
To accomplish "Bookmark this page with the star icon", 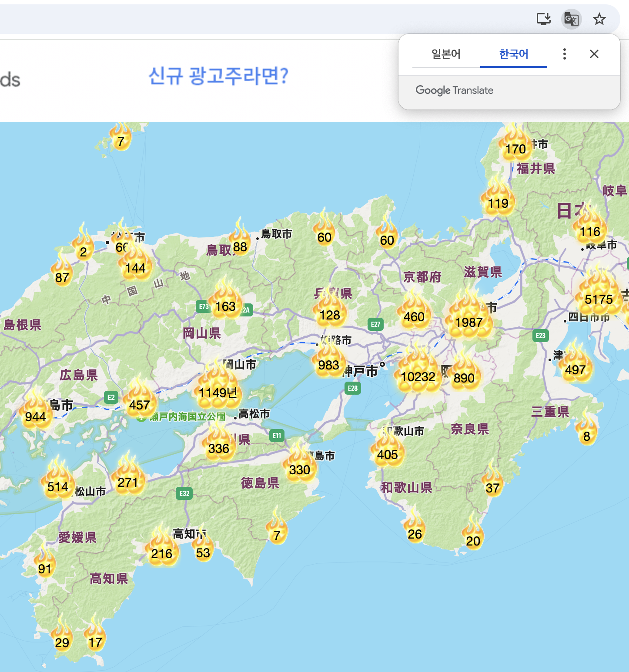I will pyautogui.click(x=599, y=19).
